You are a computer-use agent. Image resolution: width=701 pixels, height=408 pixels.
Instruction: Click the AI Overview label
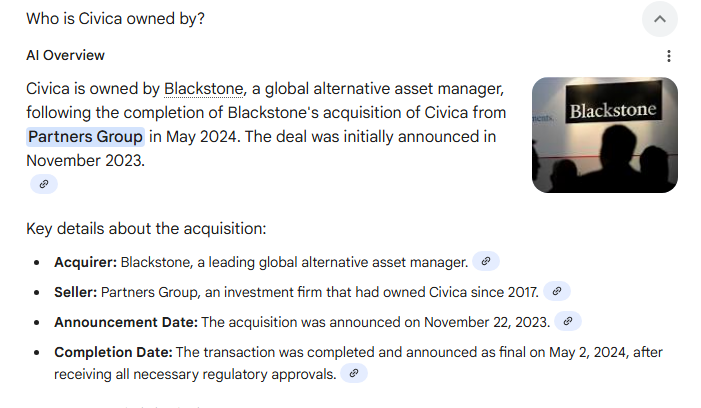click(x=66, y=55)
